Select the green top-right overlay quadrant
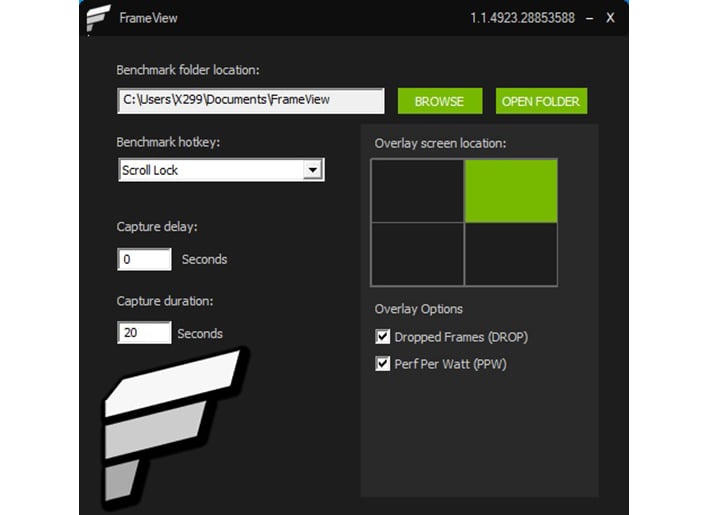The width and height of the screenshot is (709, 515). tap(511, 191)
